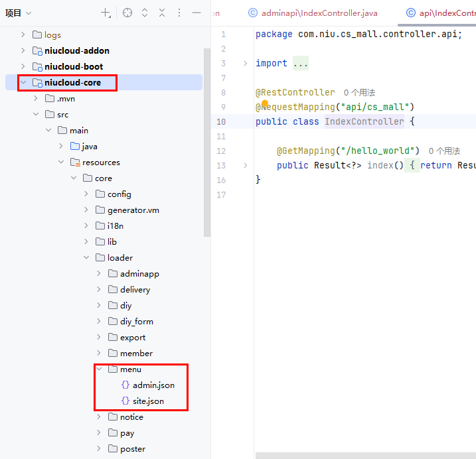Click the collapse all icon in project panel

pyautogui.click(x=162, y=13)
